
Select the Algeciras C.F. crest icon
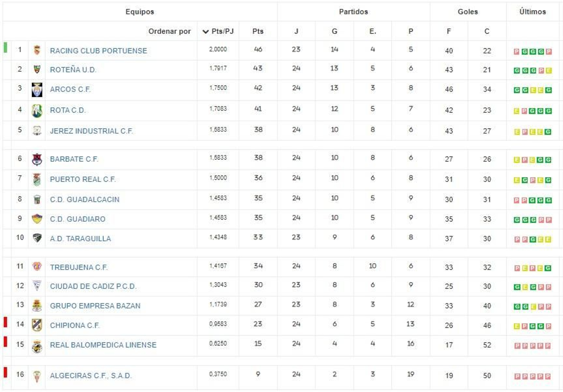37,376
